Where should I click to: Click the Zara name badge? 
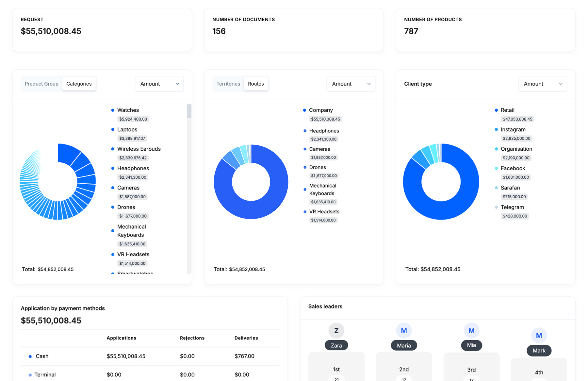point(336,345)
